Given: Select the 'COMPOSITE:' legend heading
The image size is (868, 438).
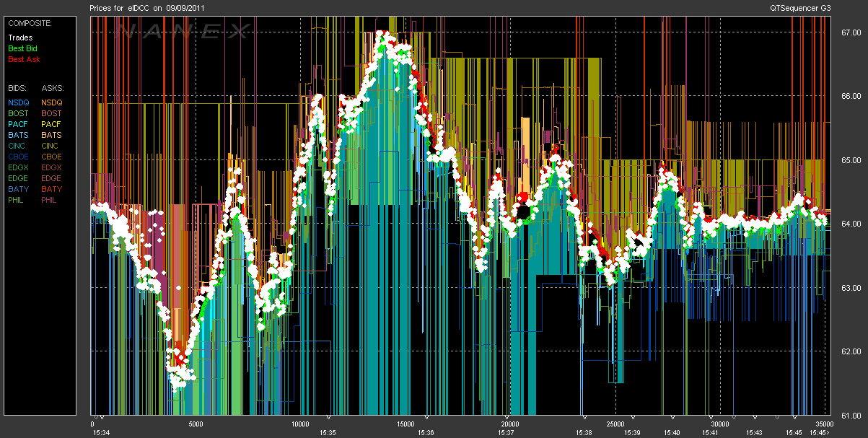Looking at the screenshot, I should pyautogui.click(x=29, y=23).
